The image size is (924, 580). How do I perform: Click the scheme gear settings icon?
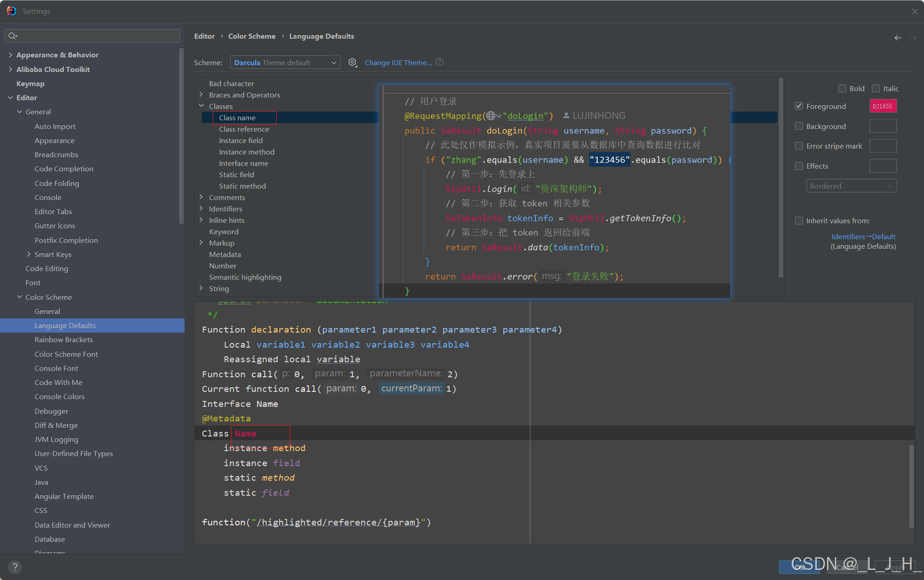pyautogui.click(x=352, y=62)
